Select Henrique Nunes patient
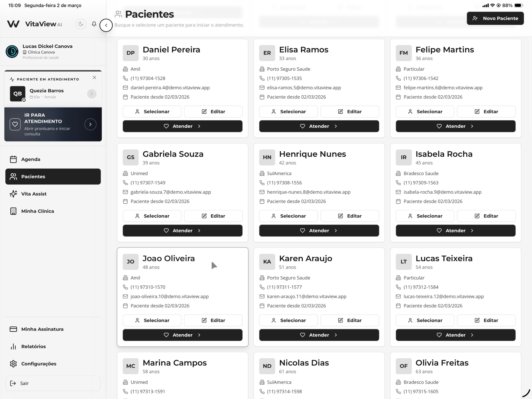This screenshot has width=532, height=399. click(288, 216)
